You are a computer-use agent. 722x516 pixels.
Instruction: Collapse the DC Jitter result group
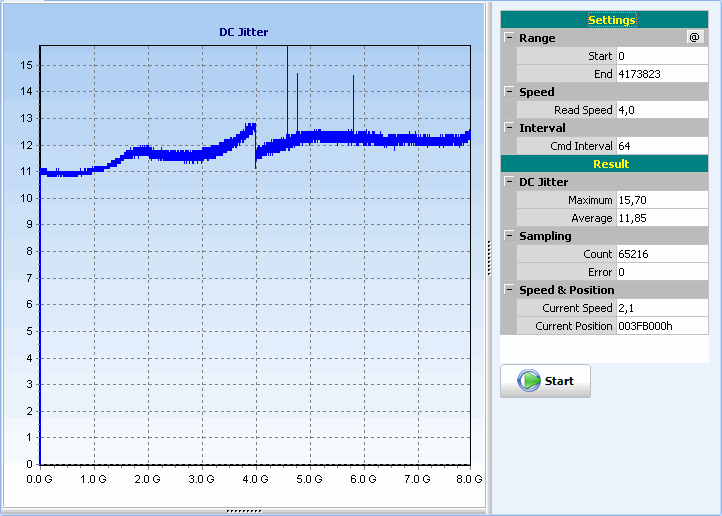point(509,182)
